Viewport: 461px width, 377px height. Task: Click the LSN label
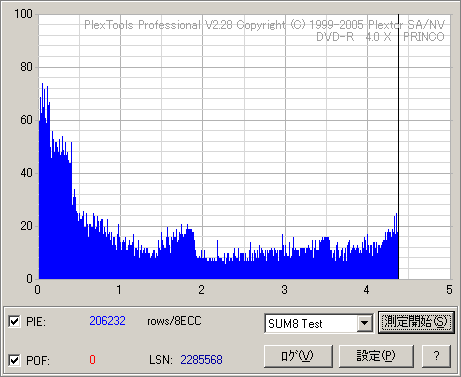[x=161, y=360]
